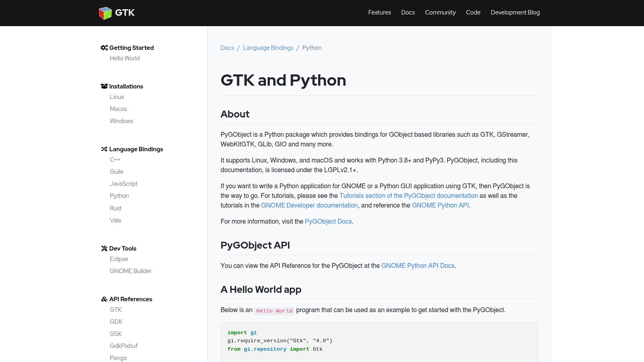Screen dimensions: 644x362
Task: Open the Python sidebar link
Action: (x=120, y=196)
